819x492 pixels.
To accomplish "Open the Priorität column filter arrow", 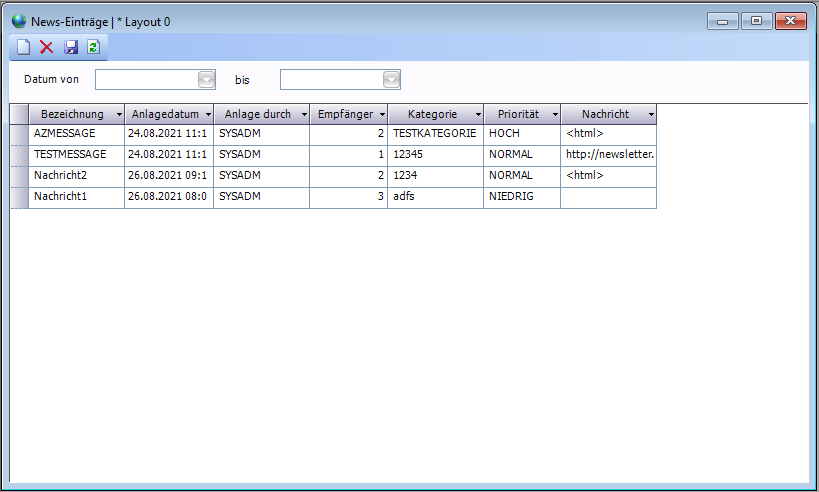I will [554, 115].
